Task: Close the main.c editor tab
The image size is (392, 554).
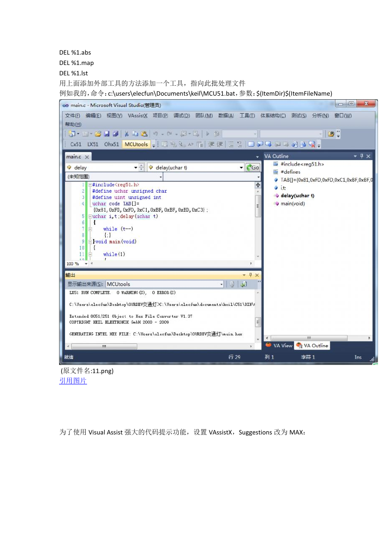Action: tap(87, 157)
